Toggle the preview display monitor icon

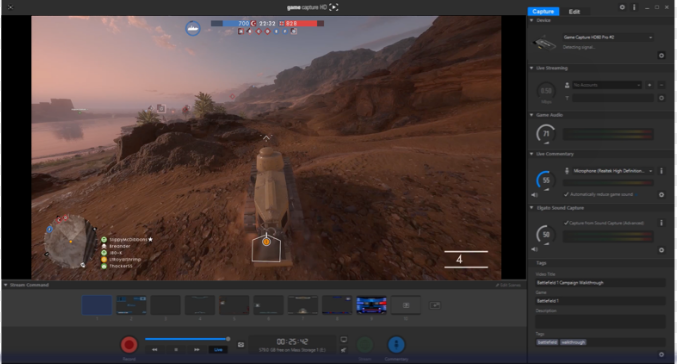(344, 340)
